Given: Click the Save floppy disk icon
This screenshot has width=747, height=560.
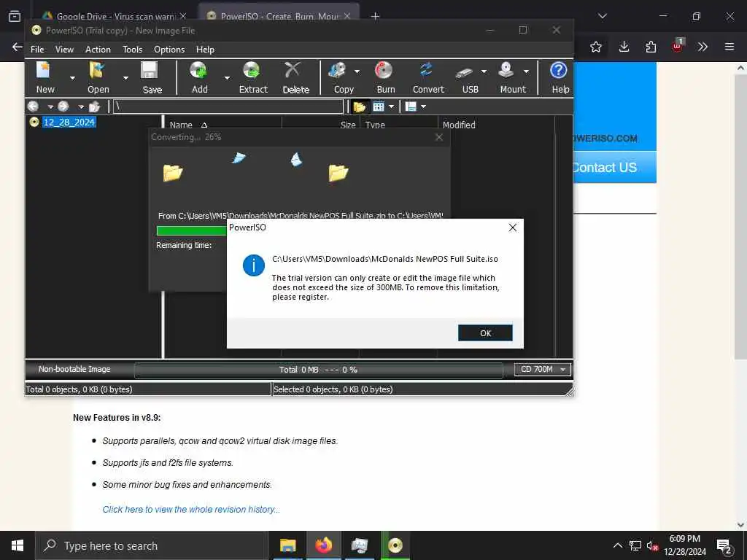Looking at the screenshot, I should tap(150, 71).
